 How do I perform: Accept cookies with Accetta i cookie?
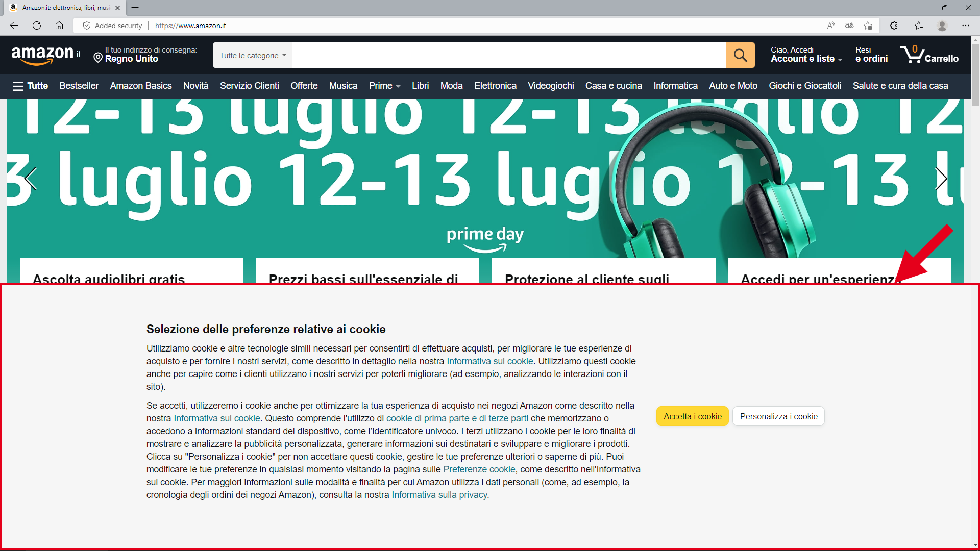click(692, 416)
